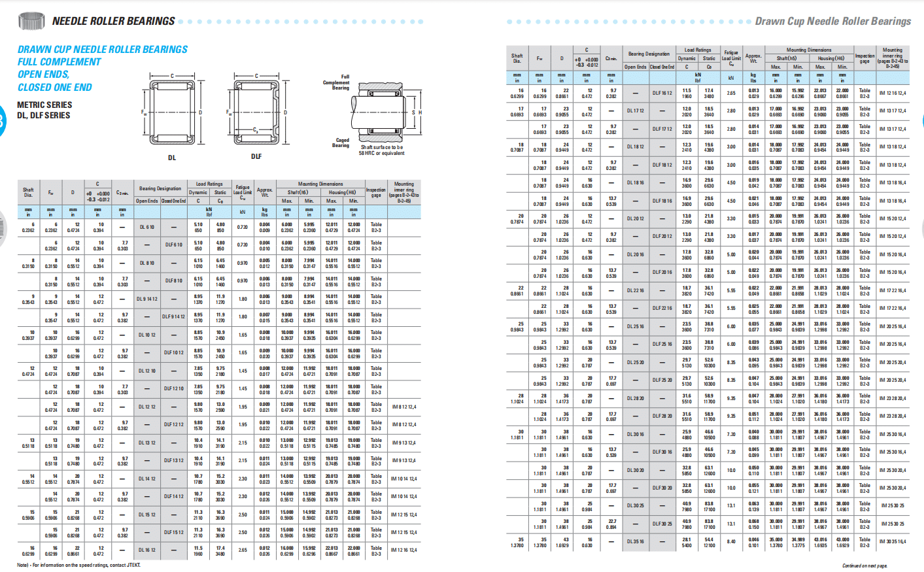Viewport: 924px width, 572px height.
Task: Click the NEEDLE ROLLER BEARINGS page heading
Action: [x=113, y=21]
